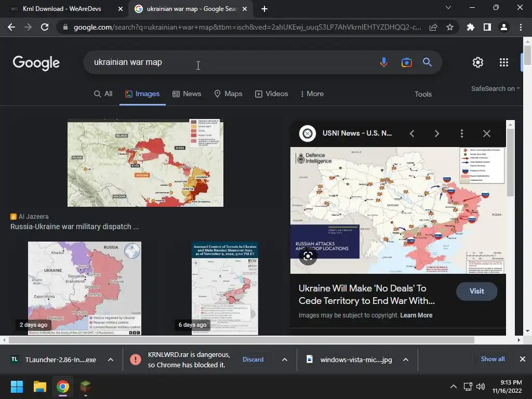Viewport: 532px width, 399px height.
Task: Click the URL address bar
Action: pos(247,27)
